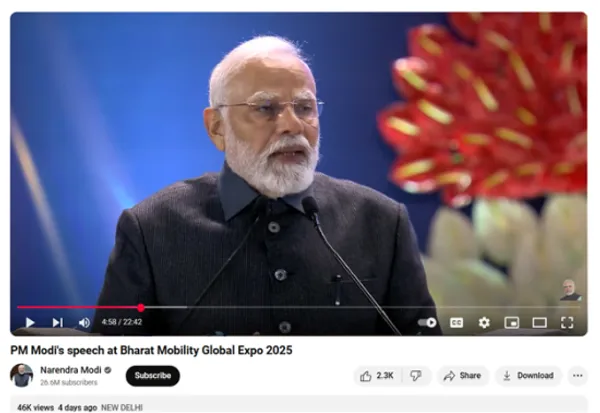Open the more actions menu
This screenshot has height=413, width=600.
click(578, 376)
